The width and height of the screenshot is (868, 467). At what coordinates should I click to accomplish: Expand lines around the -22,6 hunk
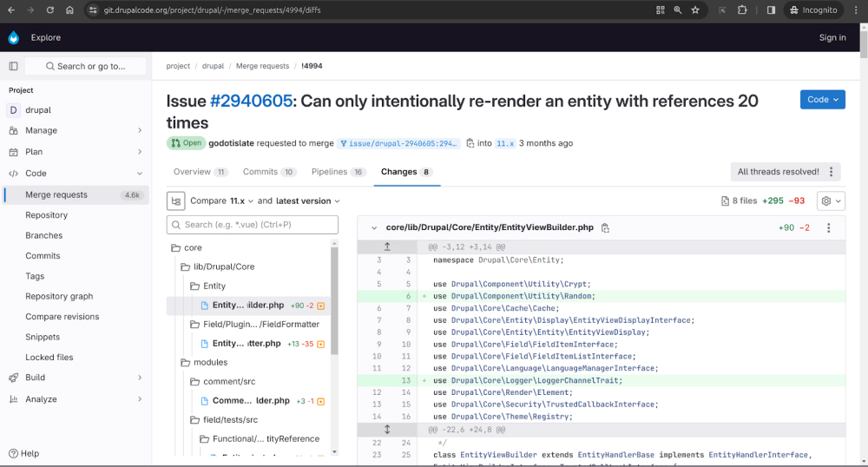tap(387, 430)
